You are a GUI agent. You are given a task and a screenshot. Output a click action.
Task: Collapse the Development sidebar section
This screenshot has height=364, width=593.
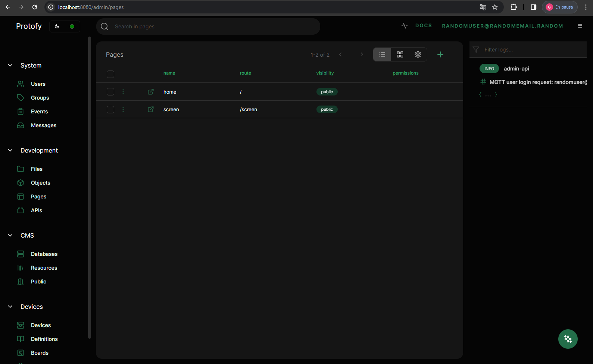point(10,150)
